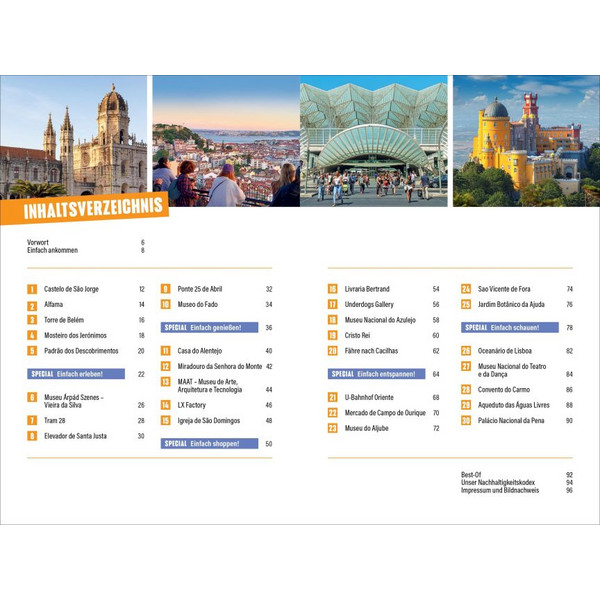
Task: Click the Palácio da Pena photo
Action: (x=527, y=141)
